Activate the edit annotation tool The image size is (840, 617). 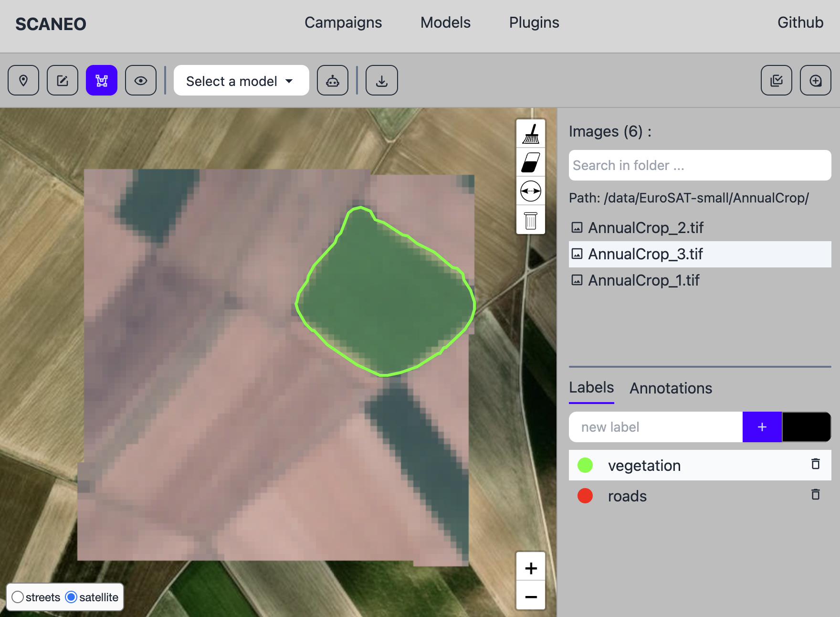[63, 81]
